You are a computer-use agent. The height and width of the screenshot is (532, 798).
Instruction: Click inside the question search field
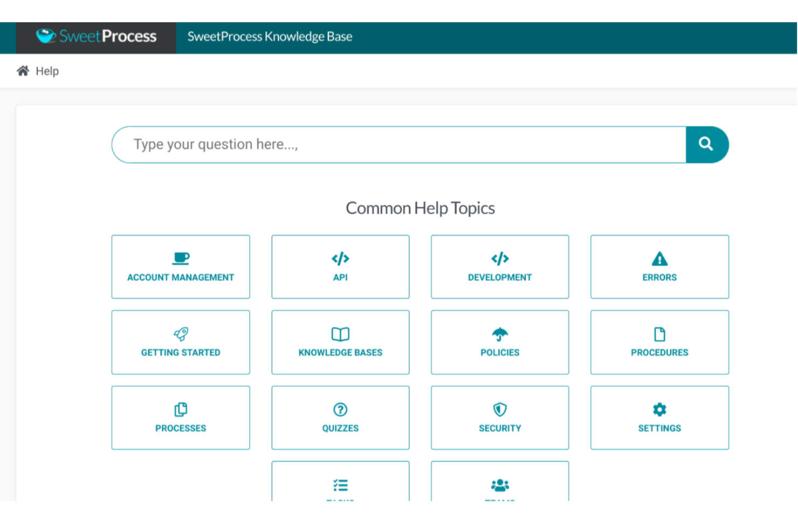pos(377,144)
